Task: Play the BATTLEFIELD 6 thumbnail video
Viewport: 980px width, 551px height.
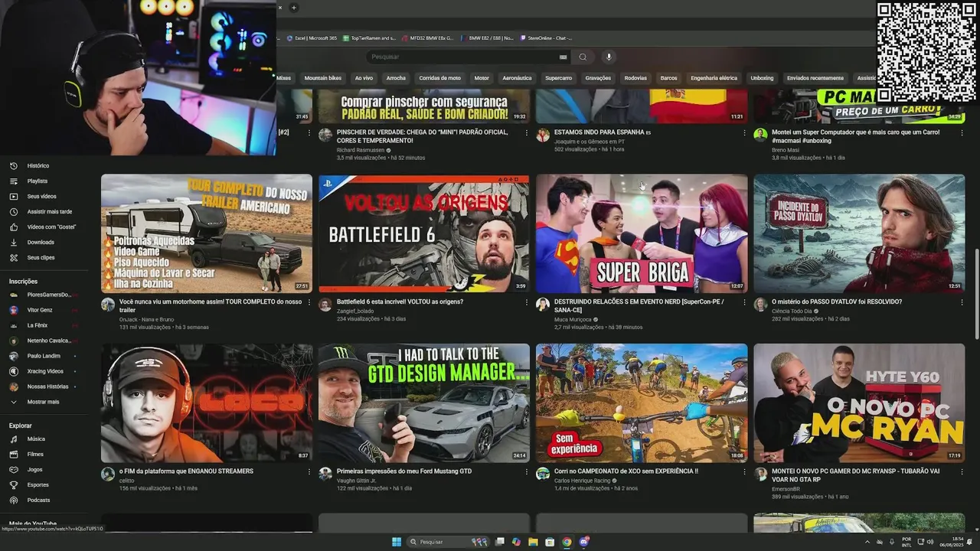Action: pos(424,233)
